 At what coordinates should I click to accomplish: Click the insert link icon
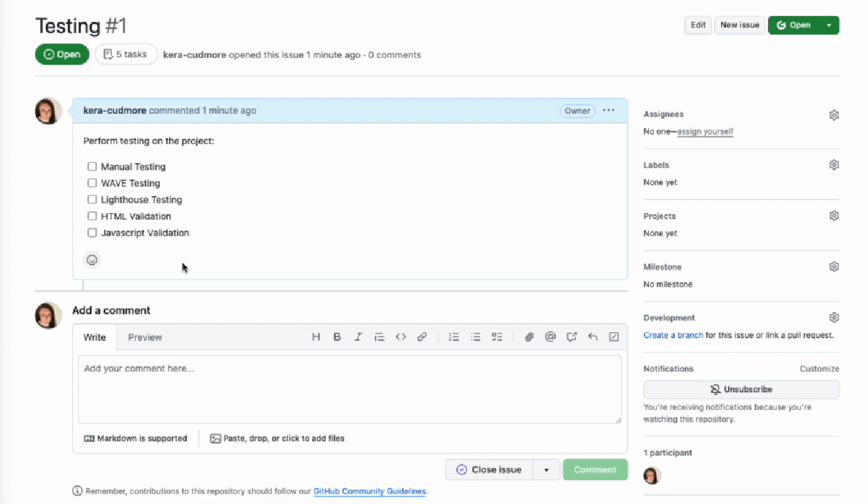(x=422, y=336)
